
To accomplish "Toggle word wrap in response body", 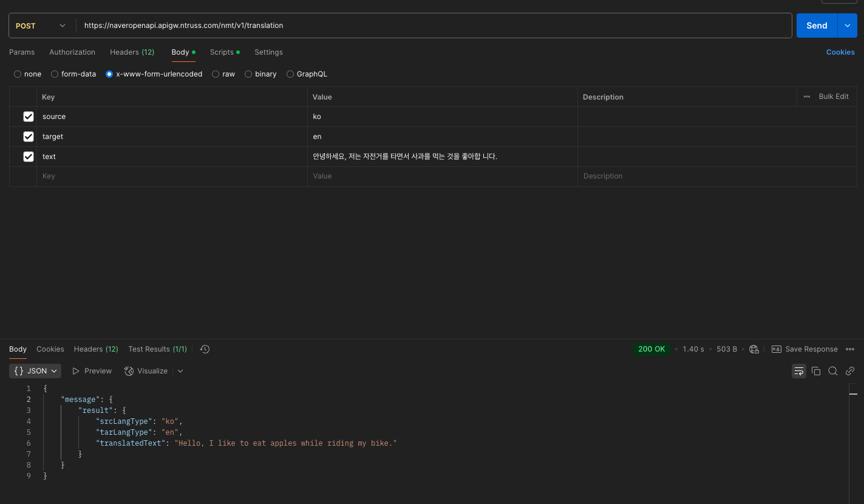I will [x=799, y=371].
